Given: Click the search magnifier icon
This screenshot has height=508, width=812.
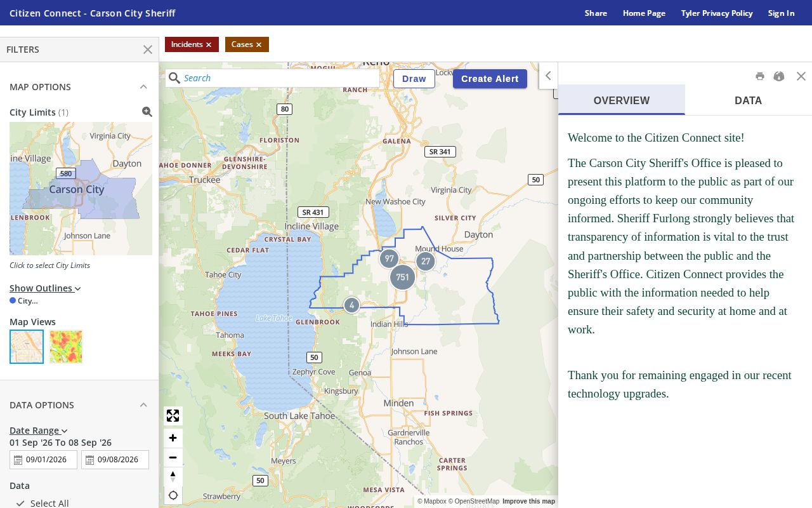Looking at the screenshot, I should (x=174, y=78).
